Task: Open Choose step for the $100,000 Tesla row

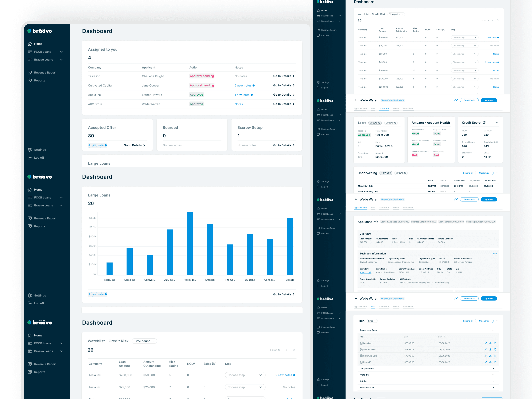Action: pyautogui.click(x=464, y=79)
